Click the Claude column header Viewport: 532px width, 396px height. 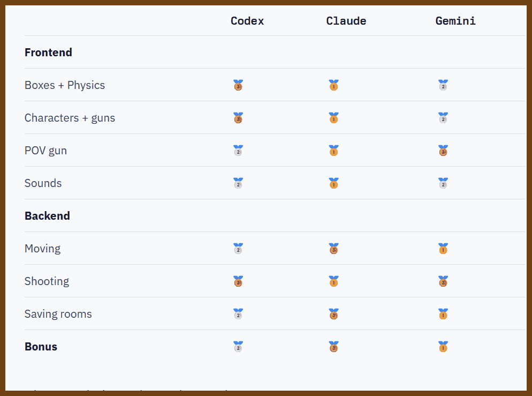(x=346, y=21)
